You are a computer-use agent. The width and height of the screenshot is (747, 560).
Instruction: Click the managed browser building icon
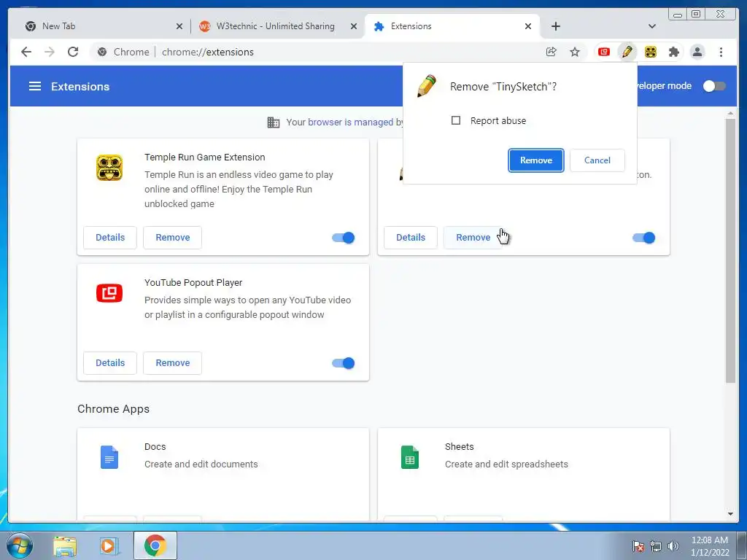pos(274,122)
